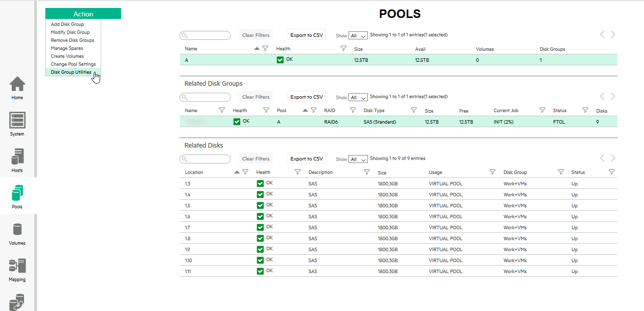Image resolution: width=644 pixels, height=311 pixels.
Task: Open the Home section icon
Action: (x=17, y=85)
